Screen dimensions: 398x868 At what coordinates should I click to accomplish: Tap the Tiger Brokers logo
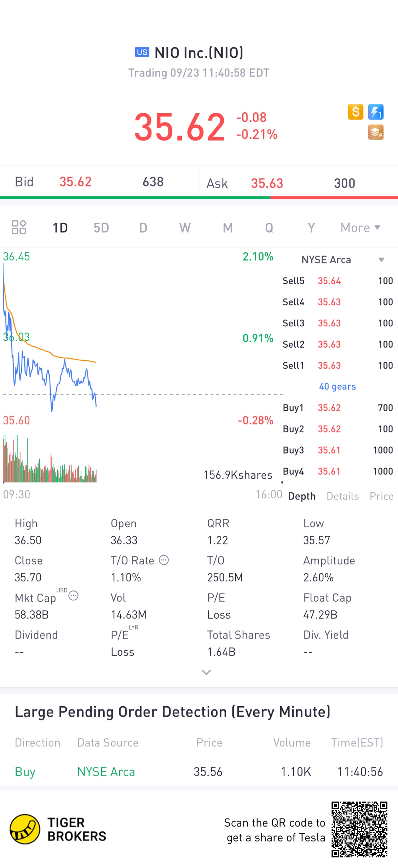coord(25,829)
